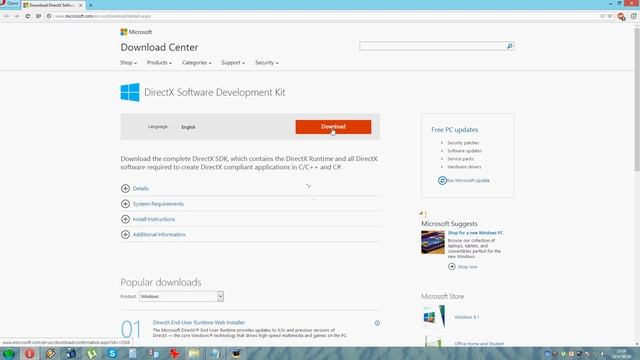
Task: Click the green Start orb on taskbar
Action: pyautogui.click(x=9, y=353)
